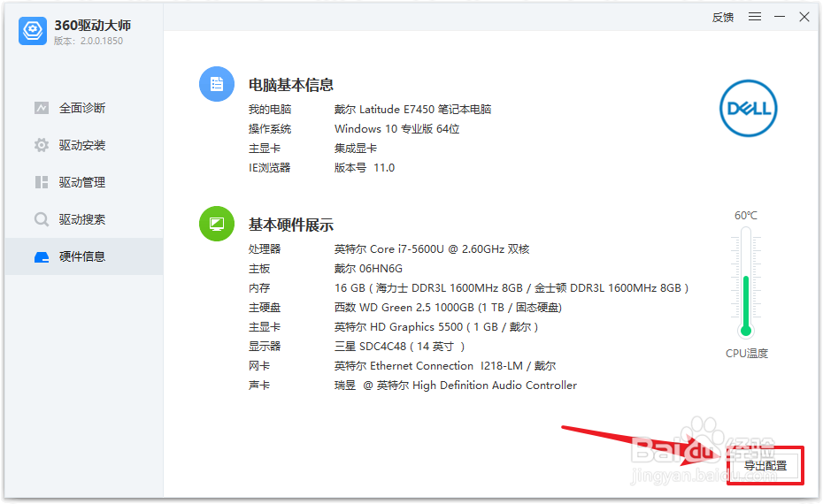Click the 声卡 label
823x504 pixels.
(259, 386)
